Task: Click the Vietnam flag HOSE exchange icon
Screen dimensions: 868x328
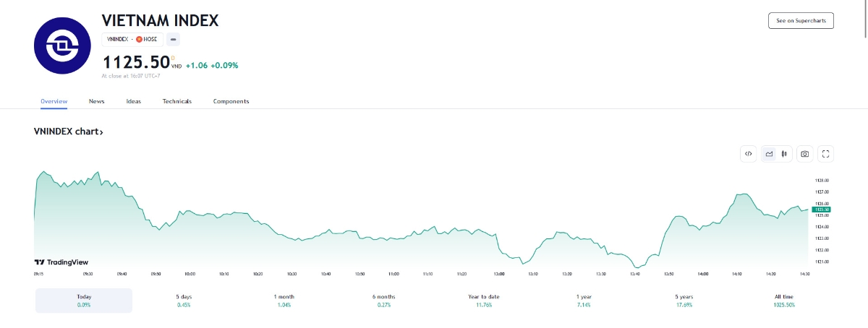Action: 139,39
